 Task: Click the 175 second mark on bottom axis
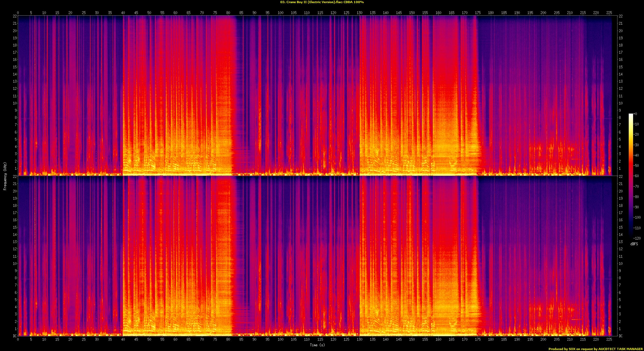click(478, 339)
